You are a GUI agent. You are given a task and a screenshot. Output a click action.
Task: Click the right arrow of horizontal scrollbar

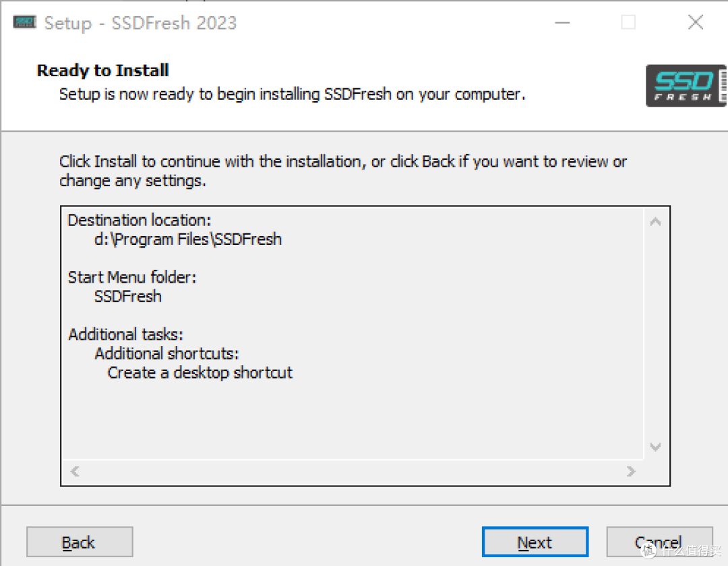(x=630, y=471)
